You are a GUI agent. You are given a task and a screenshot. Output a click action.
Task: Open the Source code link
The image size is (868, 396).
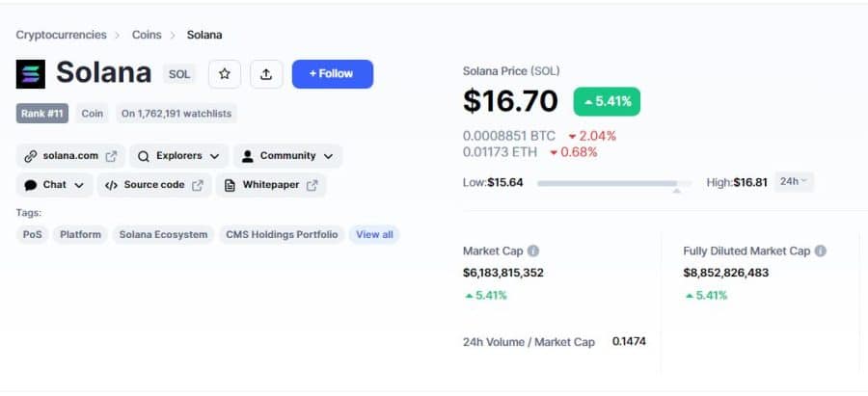(154, 185)
